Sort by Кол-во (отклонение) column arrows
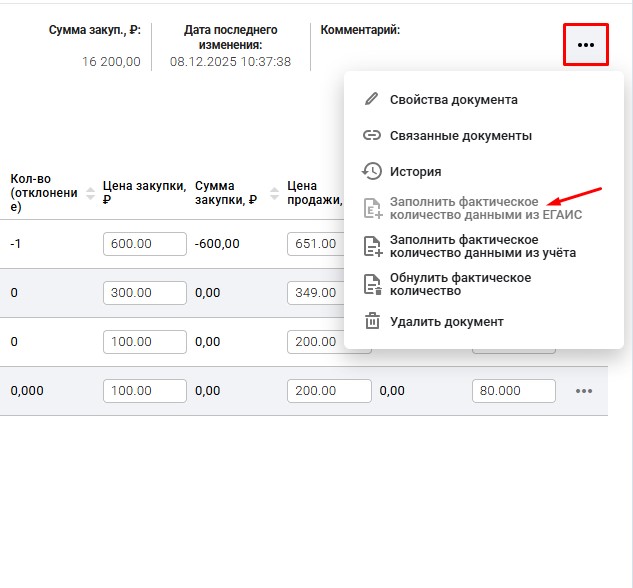The width and height of the screenshot is (633, 588). [x=91, y=193]
